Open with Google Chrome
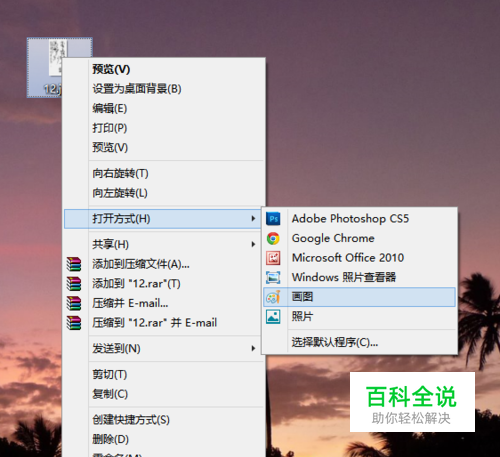Image resolution: width=500 pixels, height=457 pixels. 359,239
